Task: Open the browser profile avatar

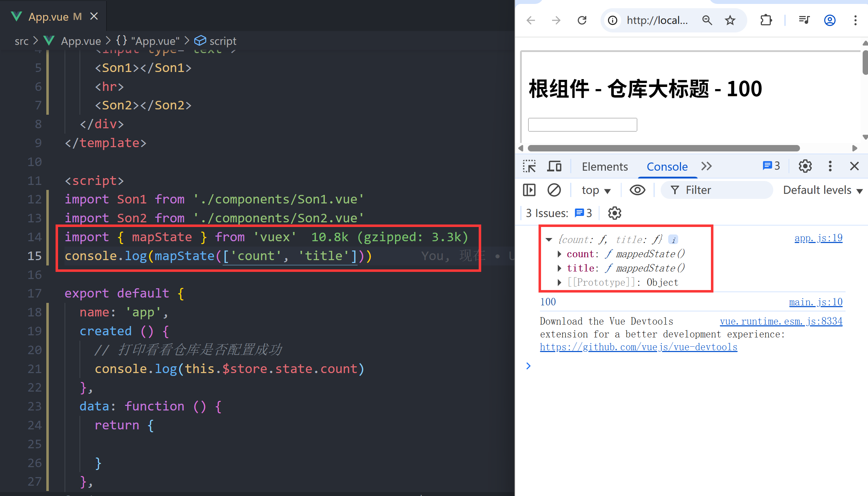Action: pyautogui.click(x=830, y=20)
